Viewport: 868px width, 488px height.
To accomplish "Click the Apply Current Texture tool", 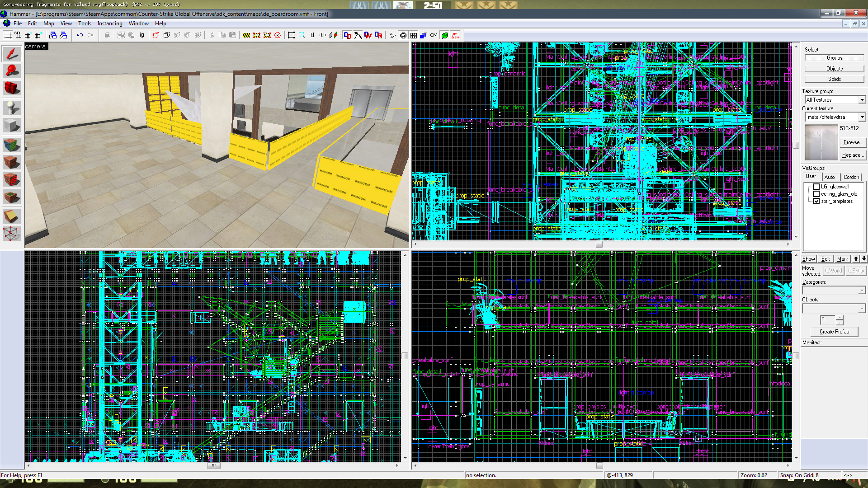I will [x=12, y=162].
